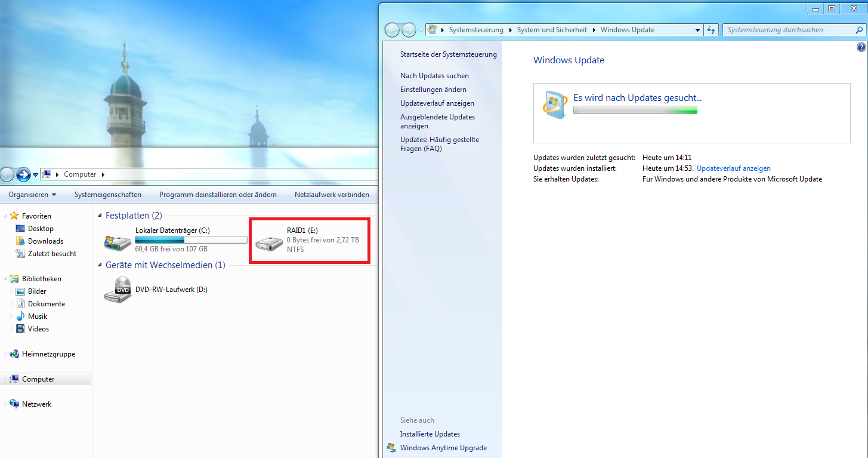The width and height of the screenshot is (868, 458).
Task: Click the Zuletzt besucht icon
Action: [21, 254]
